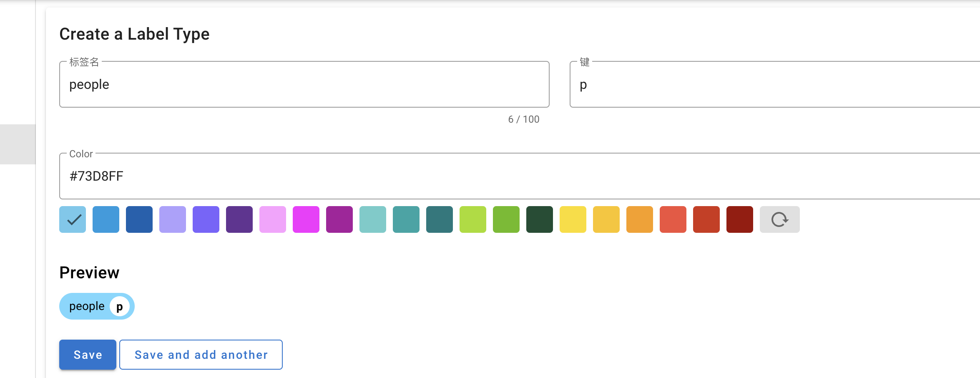The image size is (980, 378).
Task: Choose the bright magenta swatch
Action: point(306,219)
